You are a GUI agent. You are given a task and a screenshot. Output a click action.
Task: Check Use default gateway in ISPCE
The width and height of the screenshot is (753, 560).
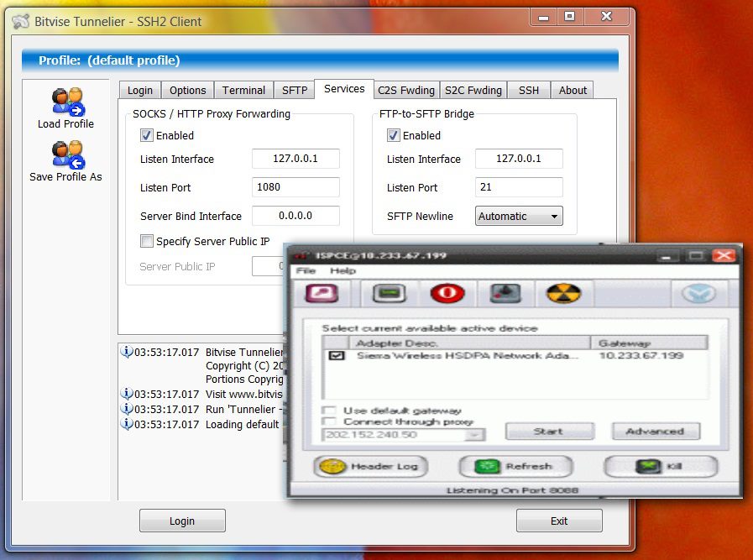tap(329, 411)
